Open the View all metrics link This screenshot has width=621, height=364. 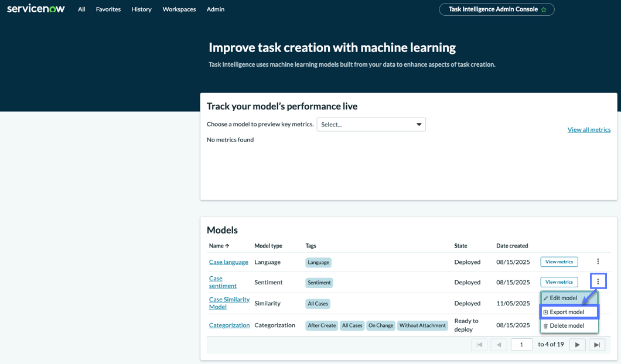589,129
